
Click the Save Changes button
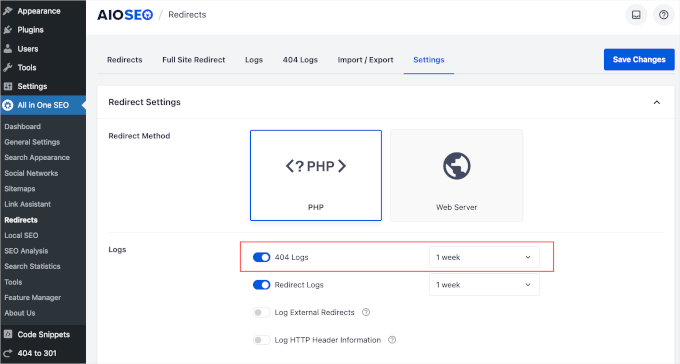pyautogui.click(x=639, y=59)
